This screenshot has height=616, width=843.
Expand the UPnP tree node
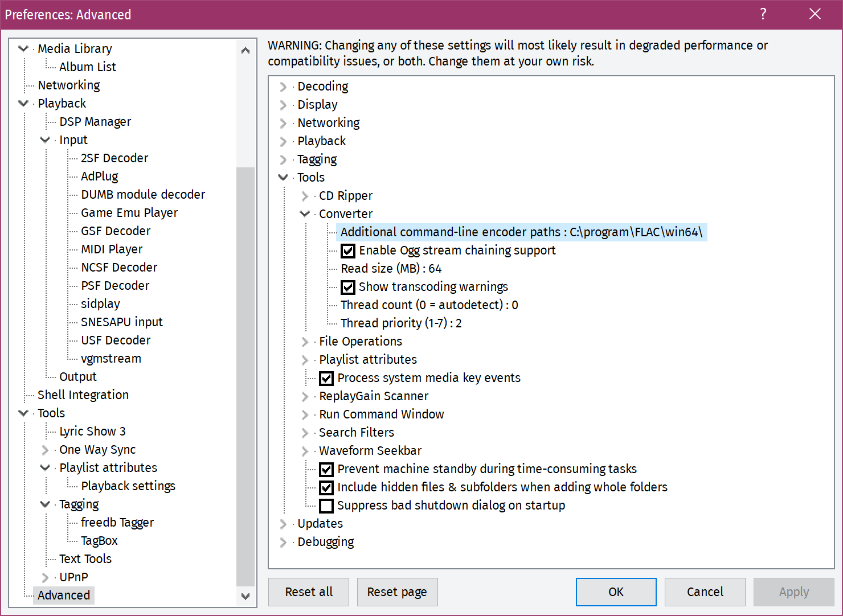click(45, 577)
